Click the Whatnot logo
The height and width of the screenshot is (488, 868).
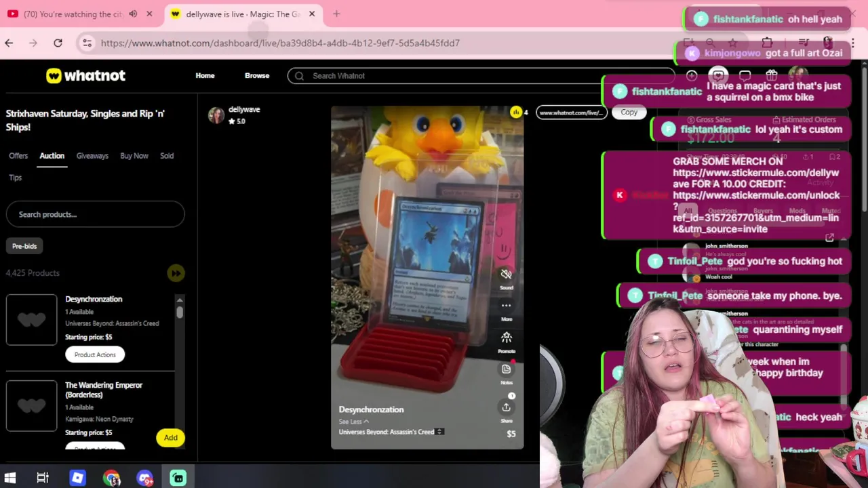pos(85,75)
